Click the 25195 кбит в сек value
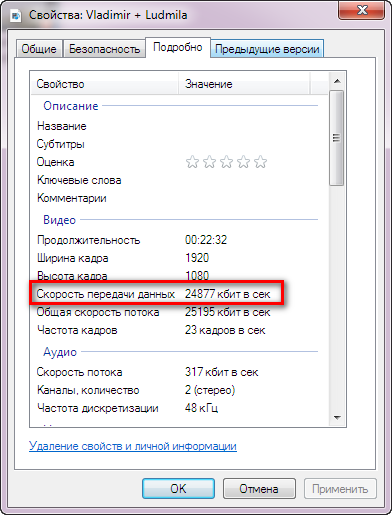The image size is (392, 515). pyautogui.click(x=228, y=312)
